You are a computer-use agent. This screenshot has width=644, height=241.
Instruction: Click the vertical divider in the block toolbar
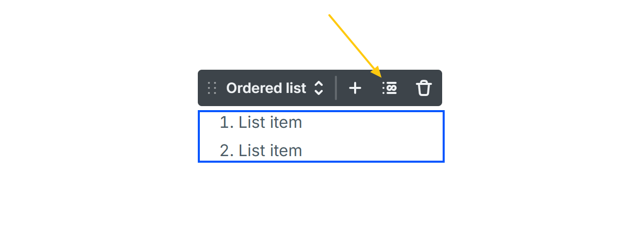click(336, 88)
